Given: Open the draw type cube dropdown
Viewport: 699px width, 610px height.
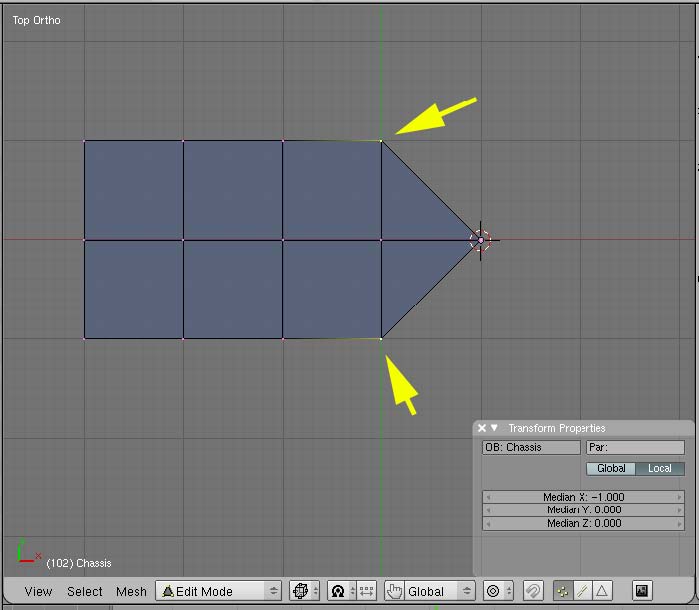Looking at the screenshot, I should 304,591.
